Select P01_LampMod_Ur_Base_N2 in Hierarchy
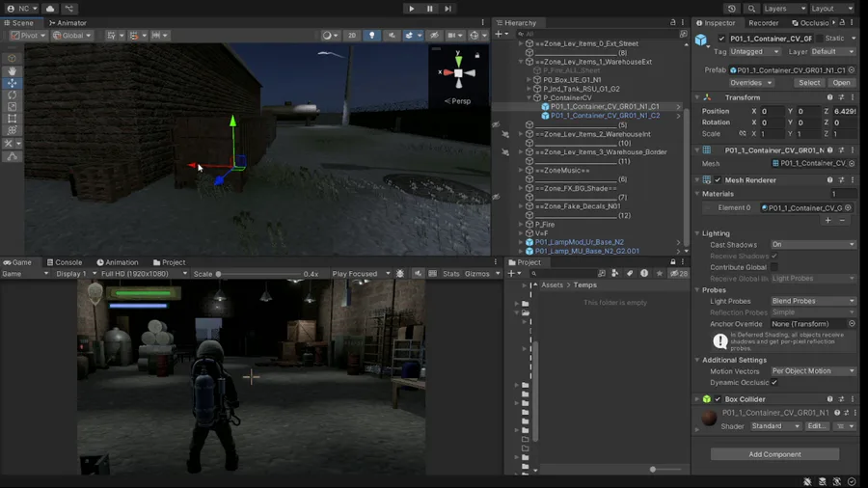Image resolution: width=868 pixels, height=488 pixels. click(x=579, y=242)
